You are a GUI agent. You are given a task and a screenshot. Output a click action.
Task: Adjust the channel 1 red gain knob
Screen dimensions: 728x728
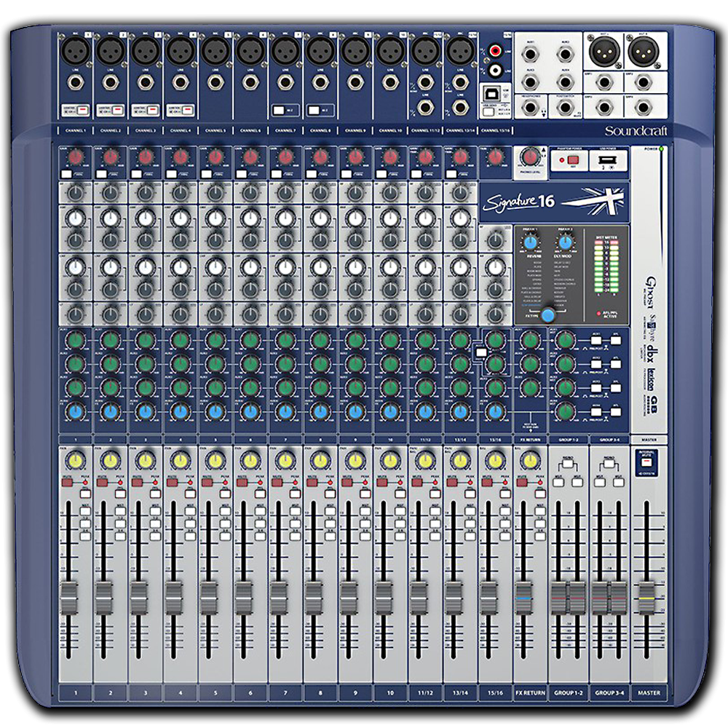[76, 157]
